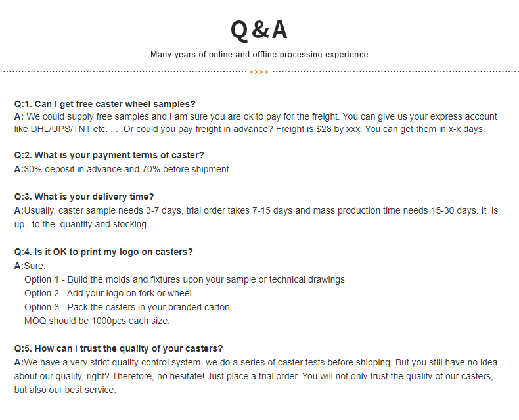Click the MOQ 1000pcs each size line
Screen dimensions: 519x420
[x=97, y=321]
